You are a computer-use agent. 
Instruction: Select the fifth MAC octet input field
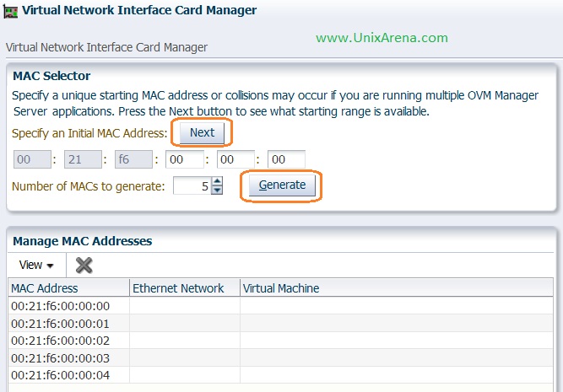(235, 159)
